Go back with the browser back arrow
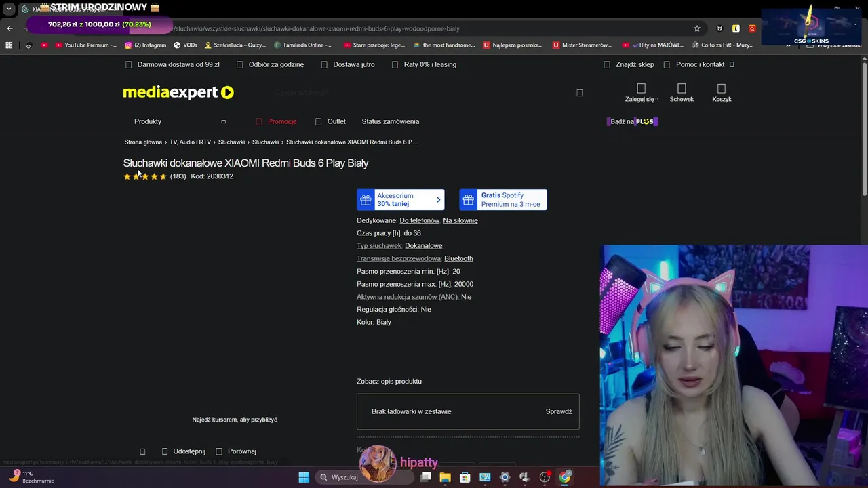The width and height of the screenshot is (868, 488). coord(9,28)
